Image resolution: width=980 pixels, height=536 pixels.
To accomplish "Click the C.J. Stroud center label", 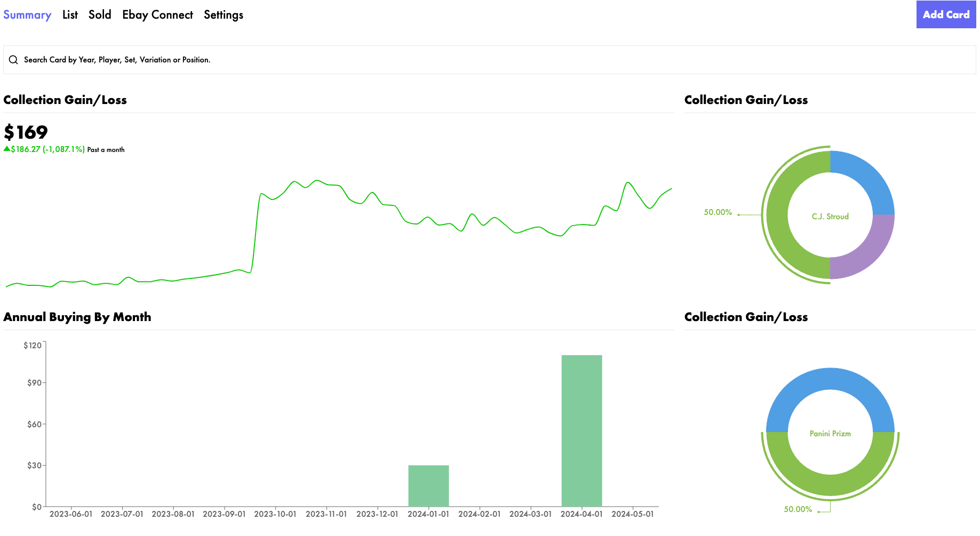I will (x=830, y=217).
